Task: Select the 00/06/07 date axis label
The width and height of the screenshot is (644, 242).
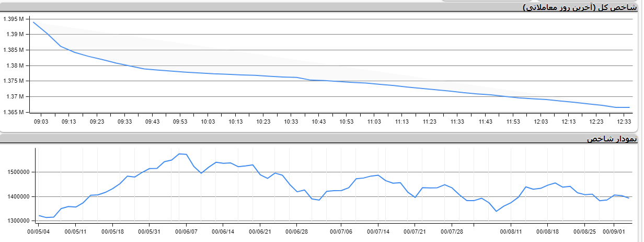Action: click(x=187, y=231)
